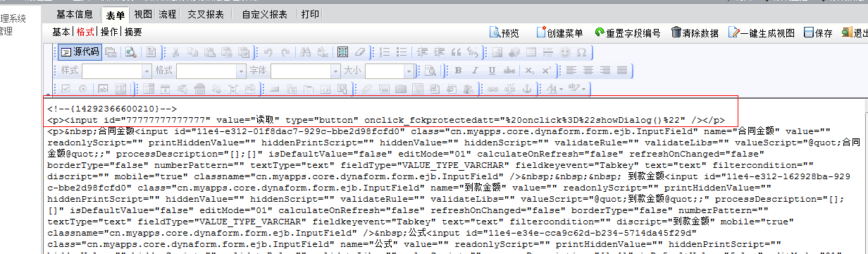868x254 pixels.
Task: Click the 保存 save button
Action: coord(818,32)
